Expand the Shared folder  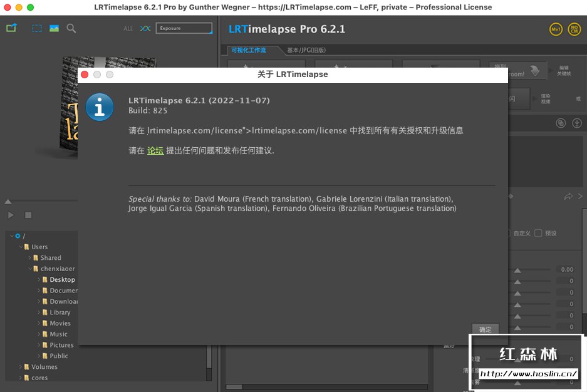[x=29, y=258]
